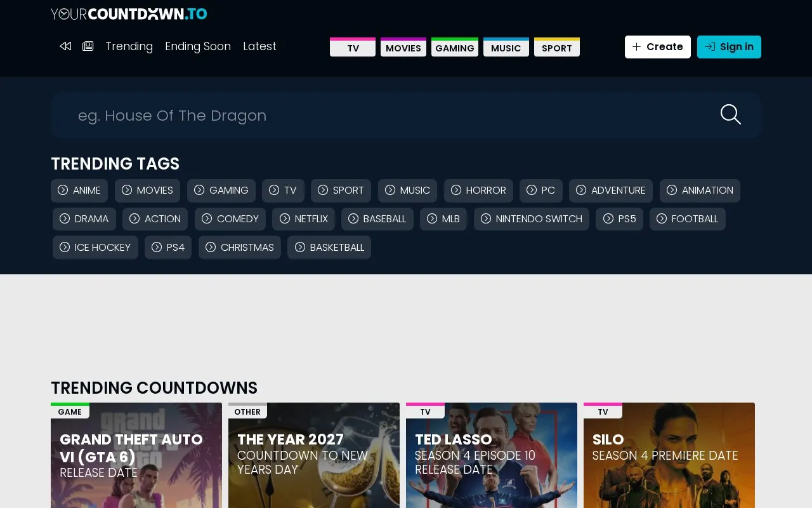Viewport: 812px width, 508px height.
Task: Select the MLB trending tag
Action: tap(443, 219)
